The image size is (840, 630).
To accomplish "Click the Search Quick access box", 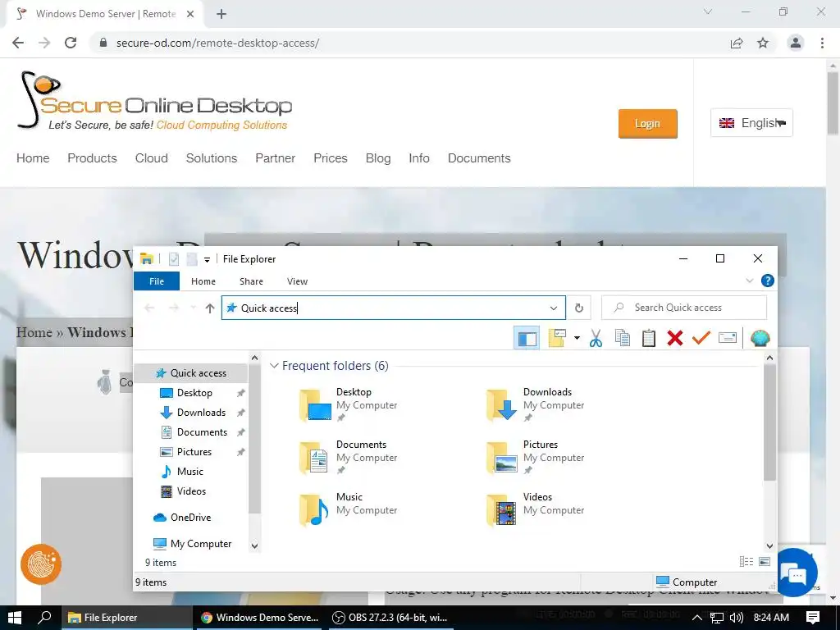I will point(684,308).
